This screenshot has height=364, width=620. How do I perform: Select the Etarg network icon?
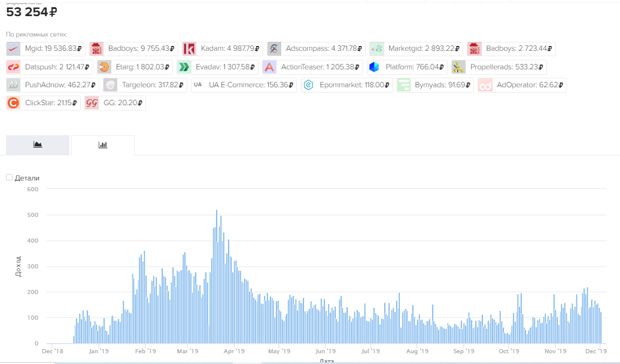click(x=104, y=67)
